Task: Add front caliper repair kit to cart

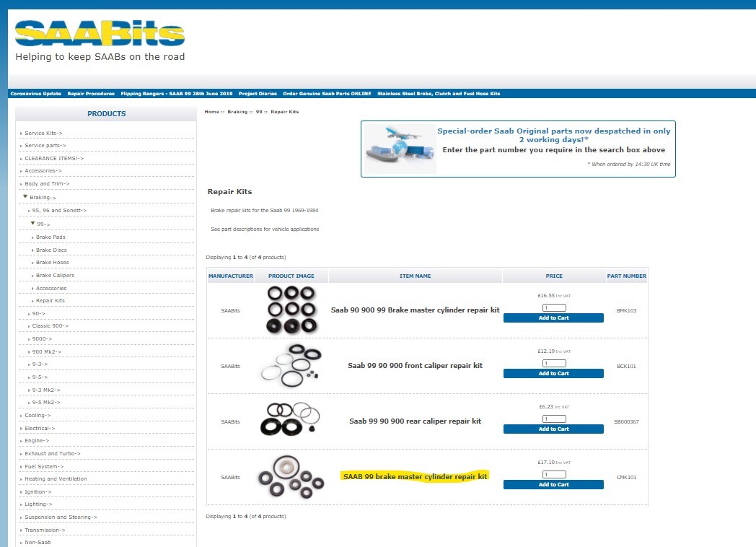Action: pos(553,373)
